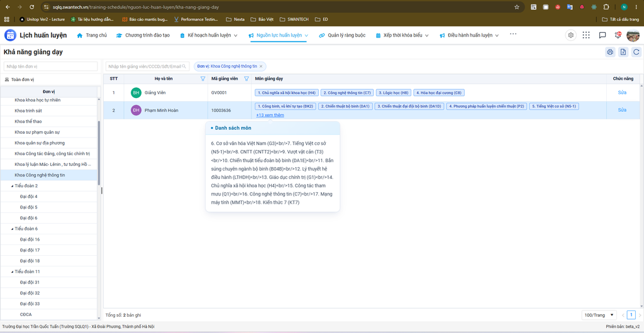The image size is (644, 333).
Task: Open Google Translate extension icon
Action: point(570,7)
